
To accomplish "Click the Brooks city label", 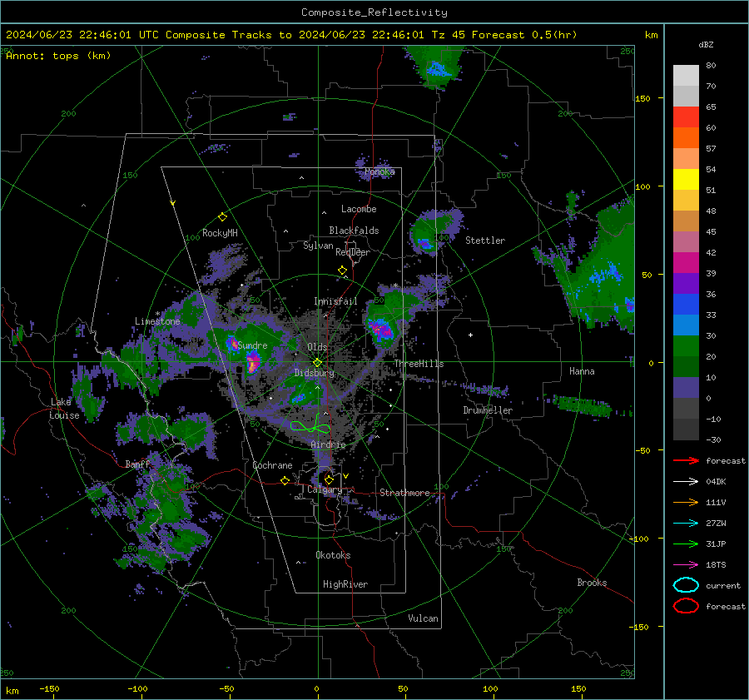I will tap(592, 583).
